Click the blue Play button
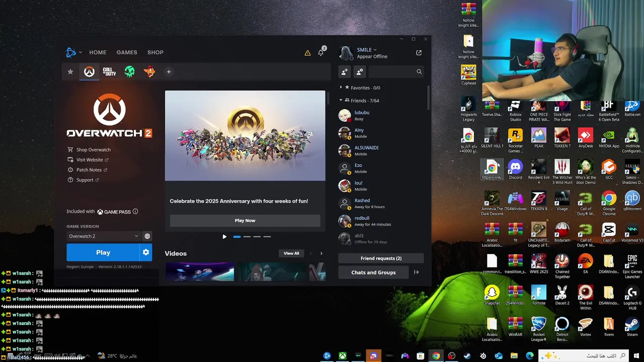Image resolution: width=644 pixels, height=362 pixels. click(x=103, y=252)
